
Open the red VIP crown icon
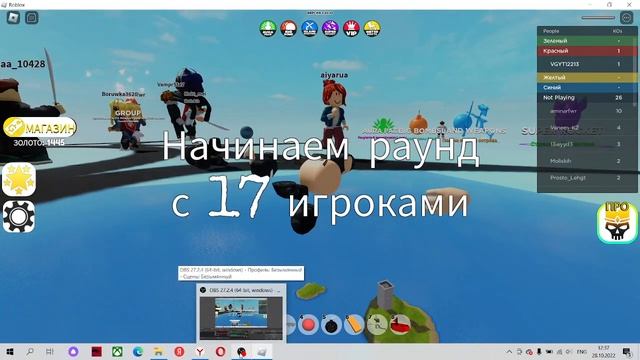click(351, 29)
